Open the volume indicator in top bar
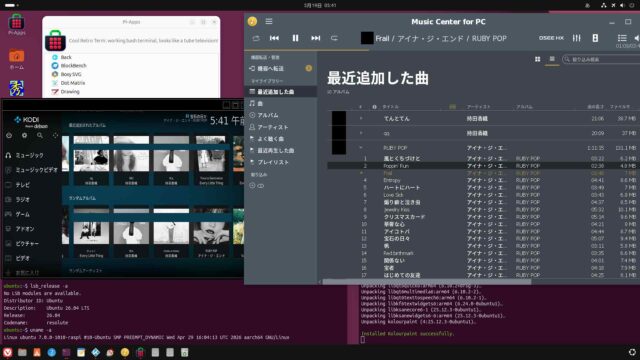640x360 pixels. pyautogui.click(x=622, y=5)
